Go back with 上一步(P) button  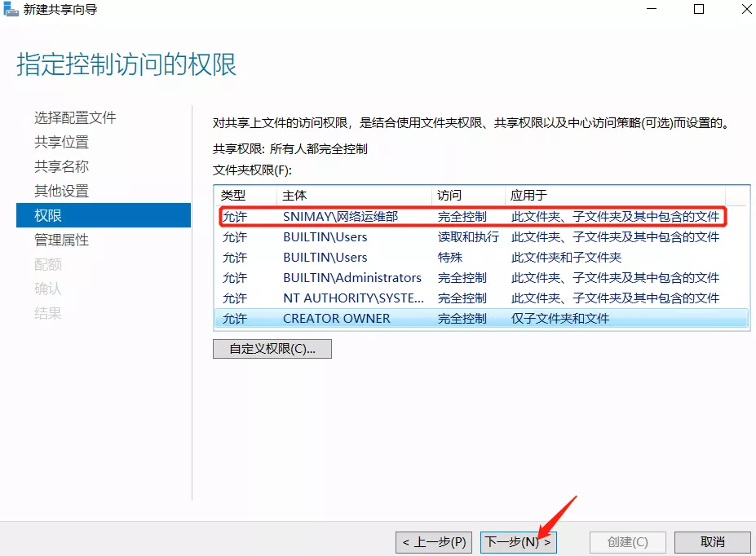pyautogui.click(x=434, y=542)
